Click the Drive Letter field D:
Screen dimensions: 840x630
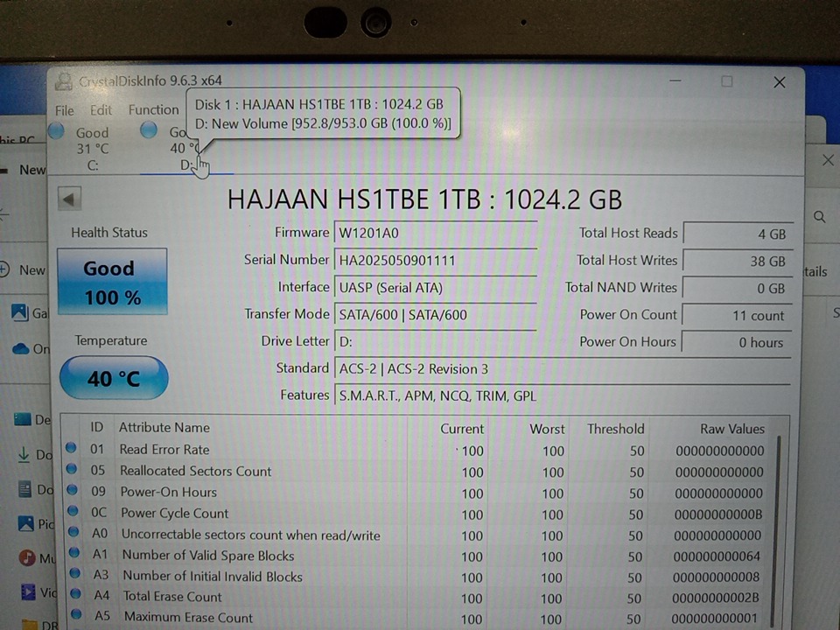(435, 341)
